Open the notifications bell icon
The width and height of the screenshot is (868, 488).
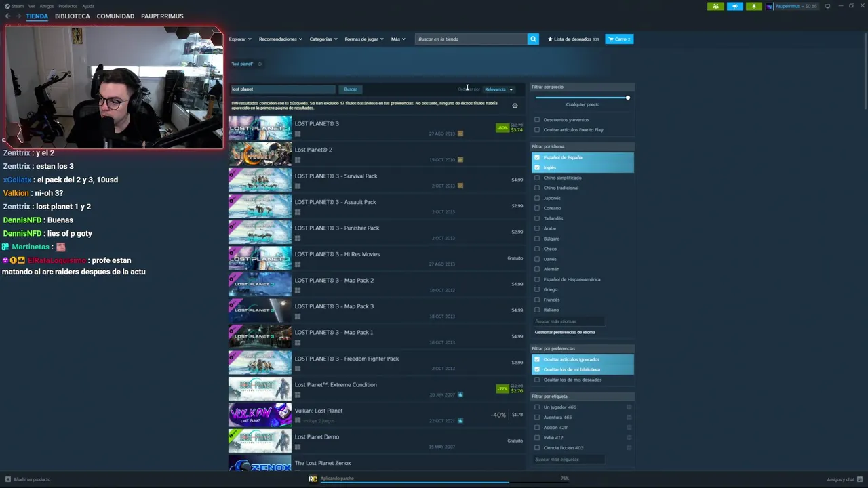point(754,6)
